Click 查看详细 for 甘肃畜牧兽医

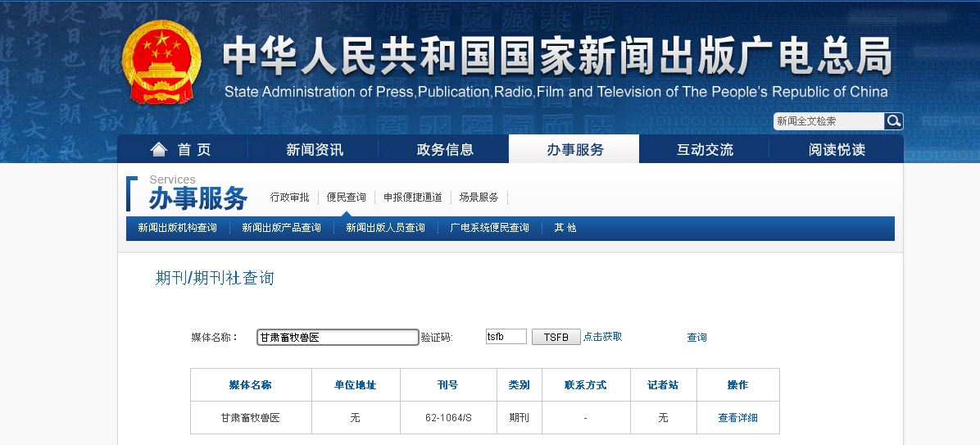pos(737,417)
